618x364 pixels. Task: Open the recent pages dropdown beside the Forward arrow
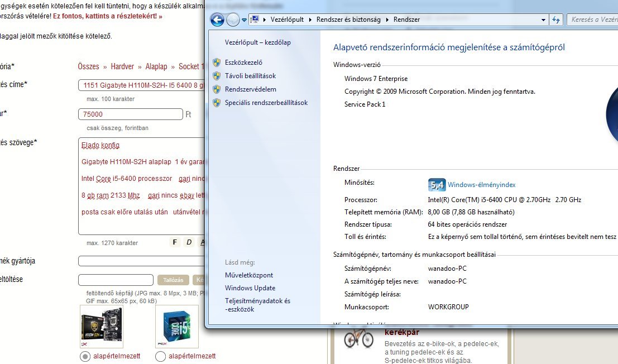point(244,20)
